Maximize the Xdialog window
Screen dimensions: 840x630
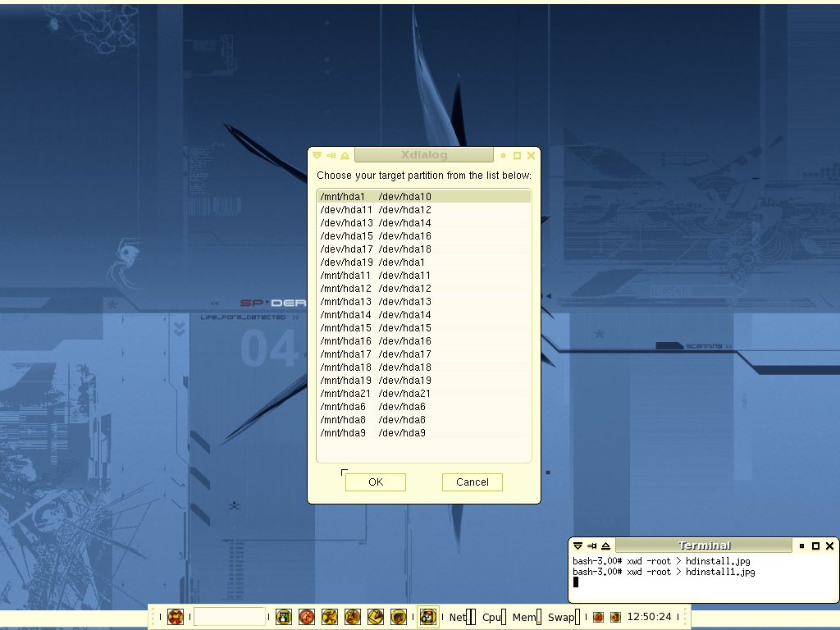coord(517,155)
